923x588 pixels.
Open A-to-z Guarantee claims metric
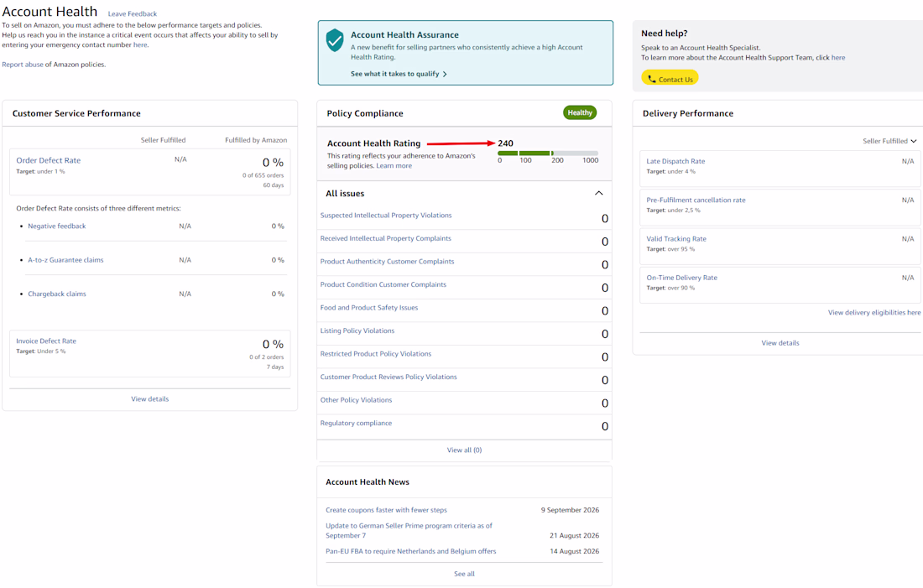tap(65, 259)
